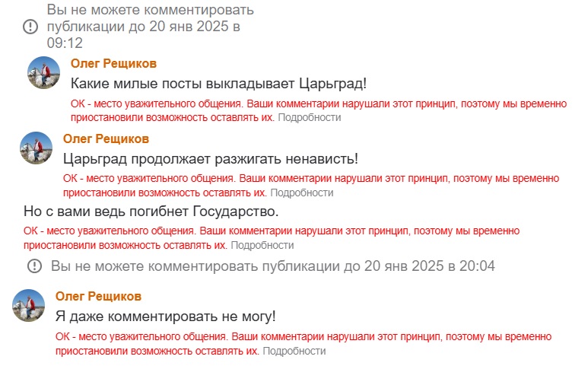Click the exclamation icon beside the 09:12 notice
Screen dimensions: 588x366
click(30, 27)
